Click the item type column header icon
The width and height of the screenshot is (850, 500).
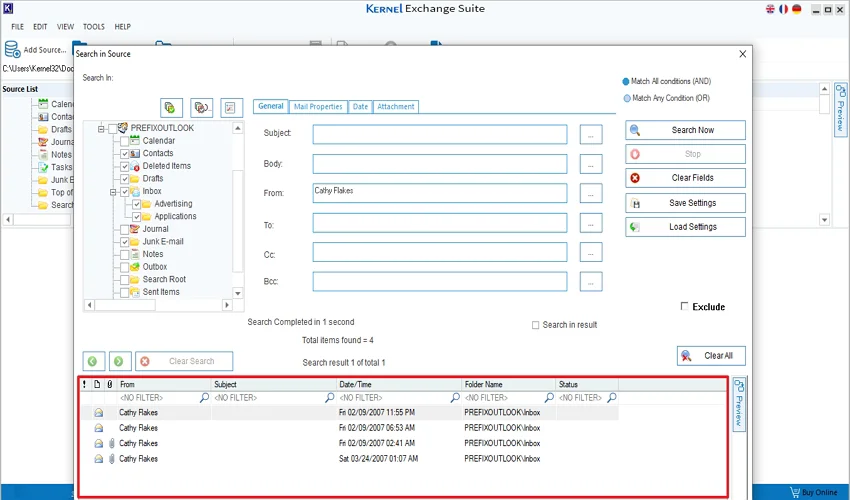[97, 384]
